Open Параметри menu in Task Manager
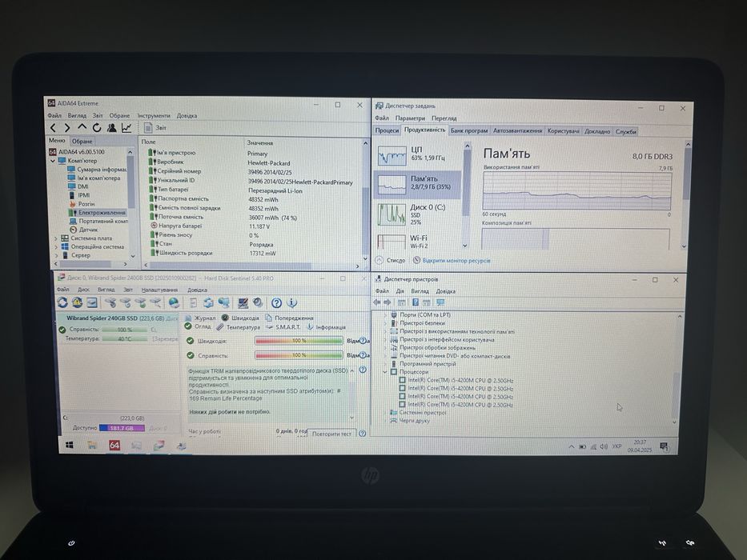This screenshot has width=747, height=560. tap(410, 118)
